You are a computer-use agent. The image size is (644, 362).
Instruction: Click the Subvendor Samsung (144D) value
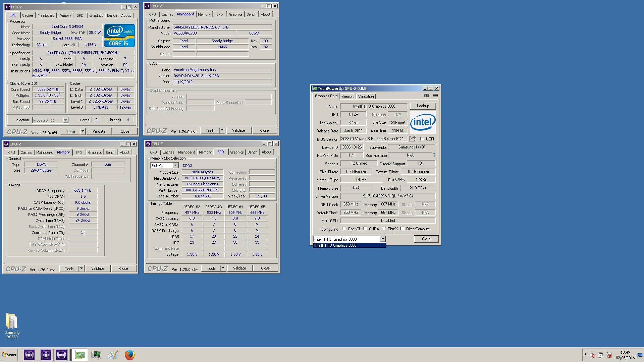(412, 147)
